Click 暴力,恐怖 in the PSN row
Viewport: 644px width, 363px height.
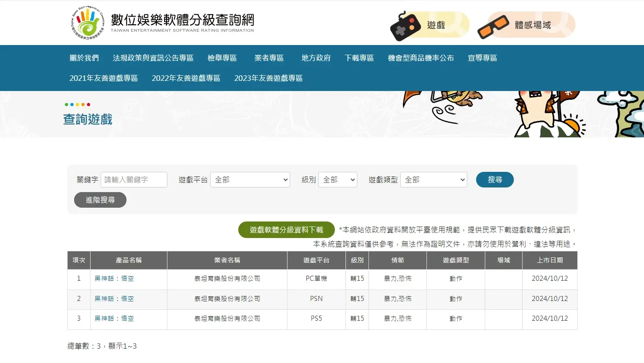coord(398,299)
